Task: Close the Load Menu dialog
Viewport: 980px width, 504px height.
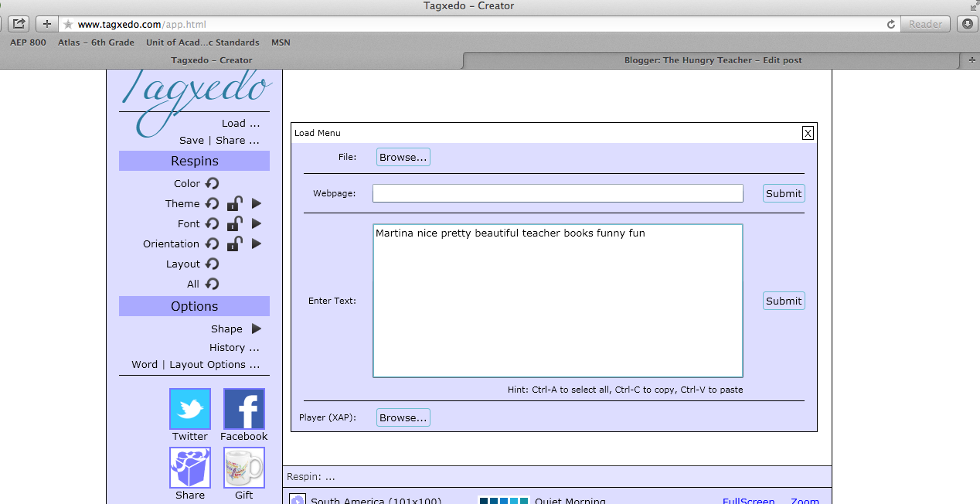Action: tap(808, 133)
